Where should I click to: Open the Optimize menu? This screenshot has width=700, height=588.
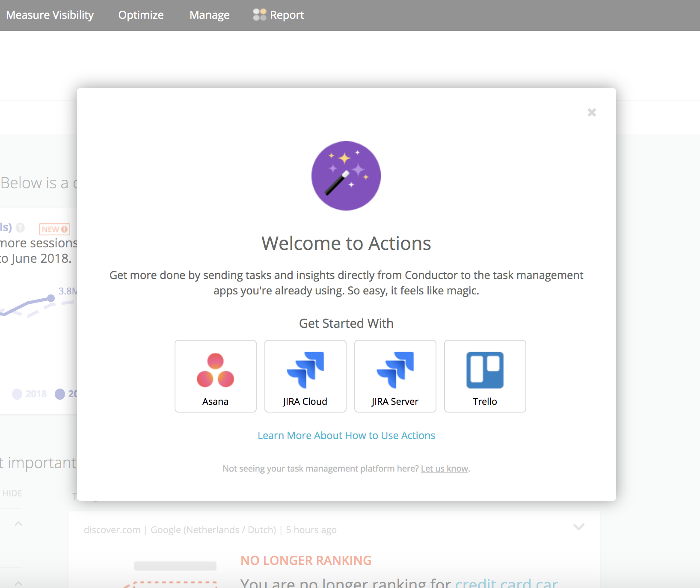point(141,15)
